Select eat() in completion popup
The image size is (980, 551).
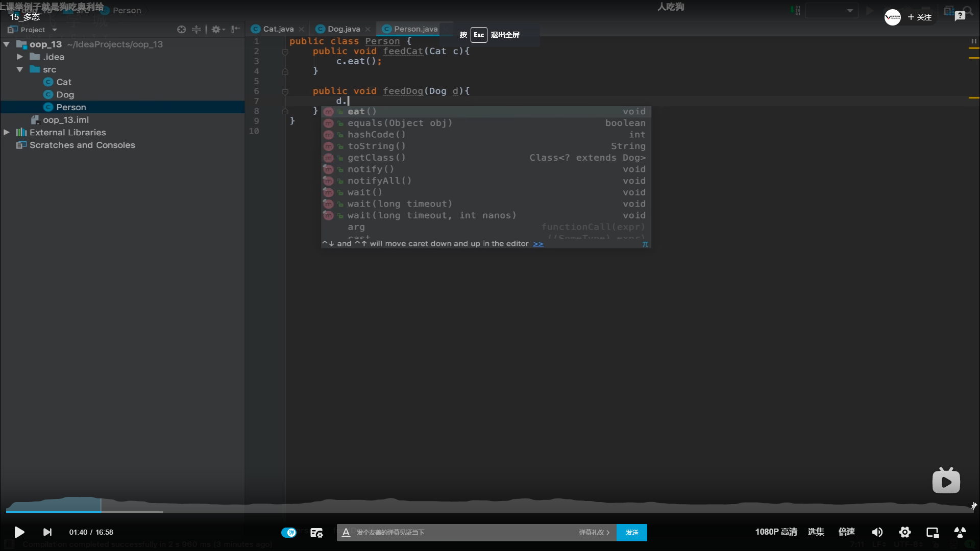(x=362, y=111)
